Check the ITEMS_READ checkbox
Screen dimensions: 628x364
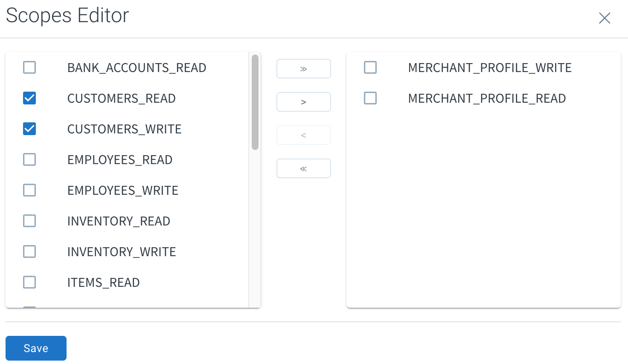[x=29, y=282]
